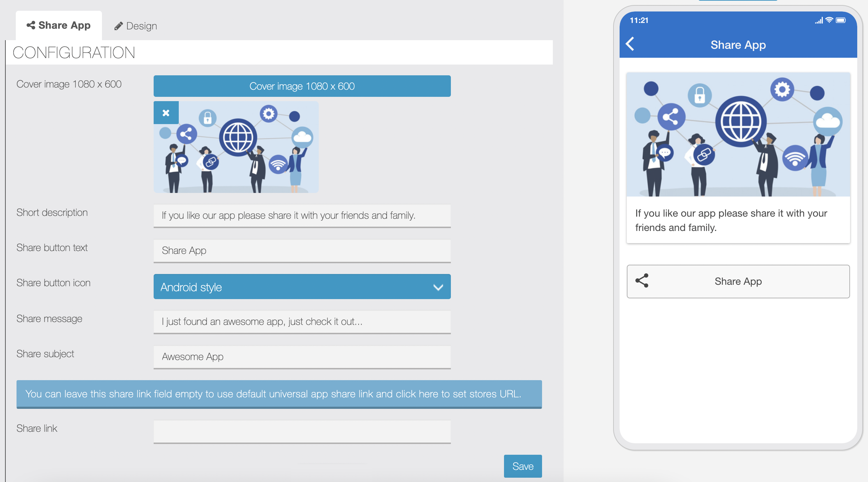868x482 pixels.
Task: Select the cover image thumbnail in configuration
Action: pos(236,147)
